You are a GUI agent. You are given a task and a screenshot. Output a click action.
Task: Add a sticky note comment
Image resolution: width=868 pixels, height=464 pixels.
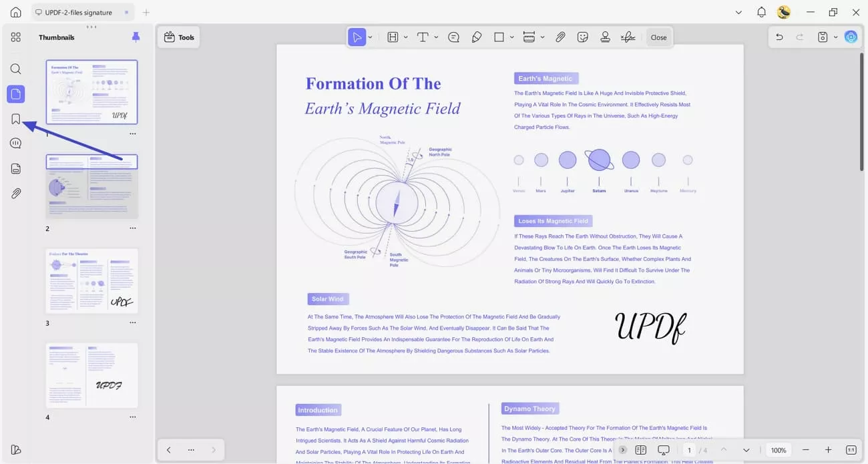pos(454,37)
